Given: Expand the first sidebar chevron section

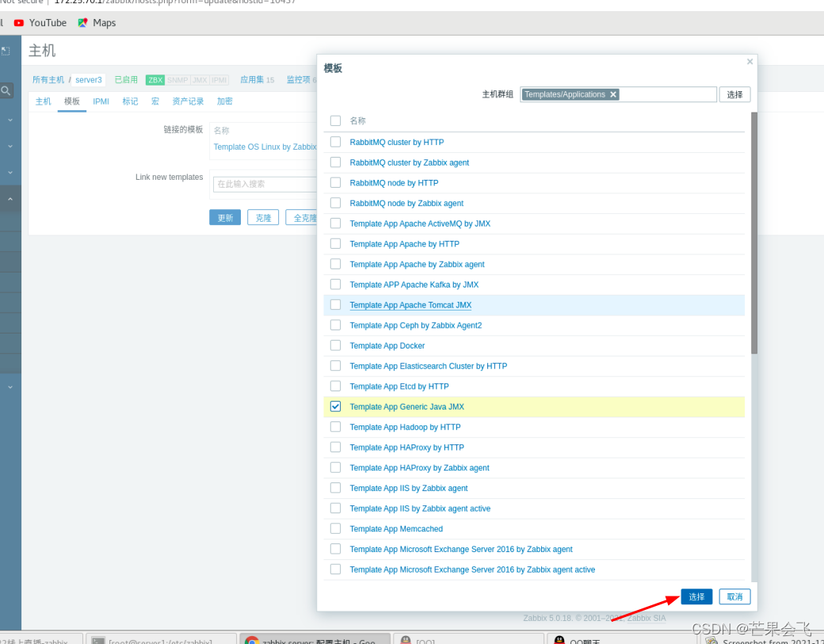Looking at the screenshot, I should 10,120.
